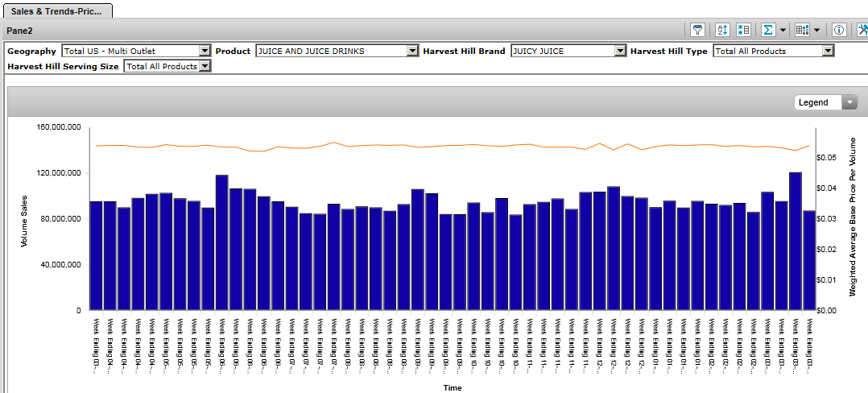This screenshot has height=393, width=868.
Task: Open the arrow beside the Sigma icon
Action: [x=782, y=30]
